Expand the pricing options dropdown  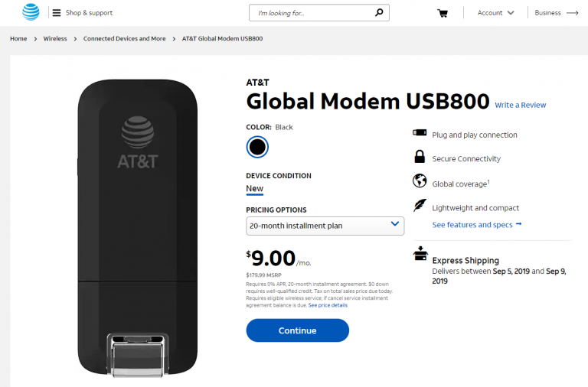pos(325,226)
